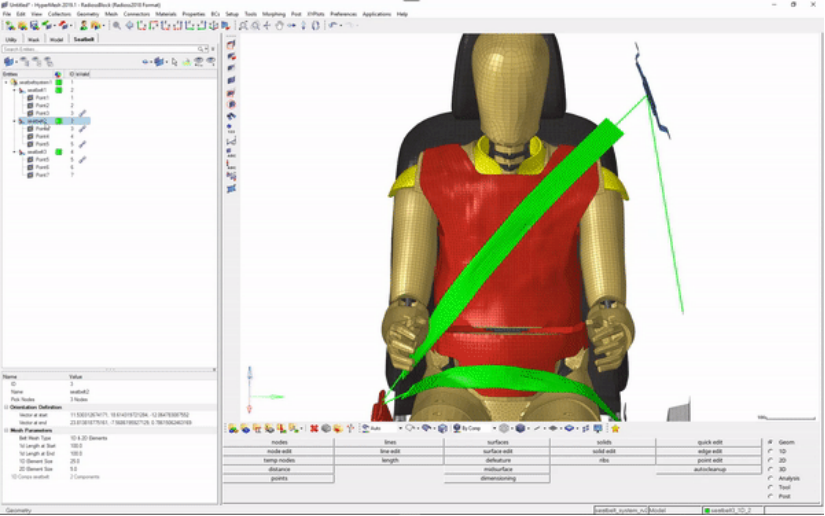Click the zoom magnifier icon in top toolbar
This screenshot has height=516, width=825.
[x=117, y=25]
